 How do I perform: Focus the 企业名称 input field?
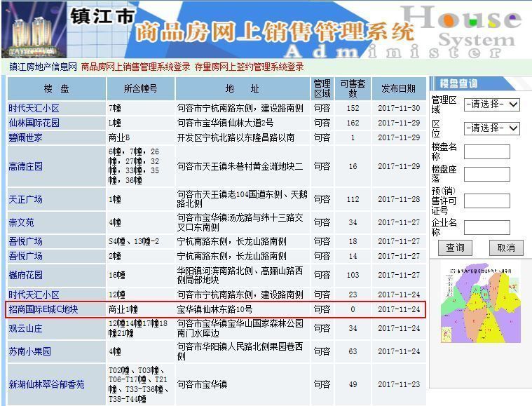[487, 227]
